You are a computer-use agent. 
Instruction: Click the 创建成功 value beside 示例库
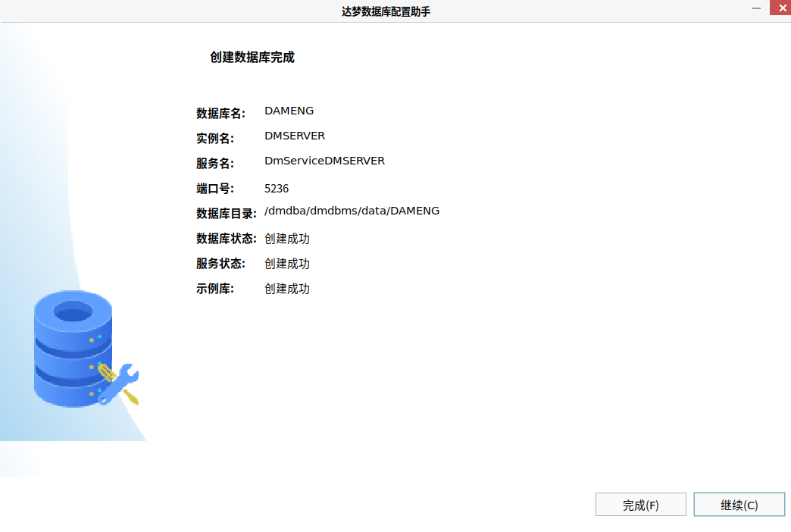pyautogui.click(x=287, y=289)
